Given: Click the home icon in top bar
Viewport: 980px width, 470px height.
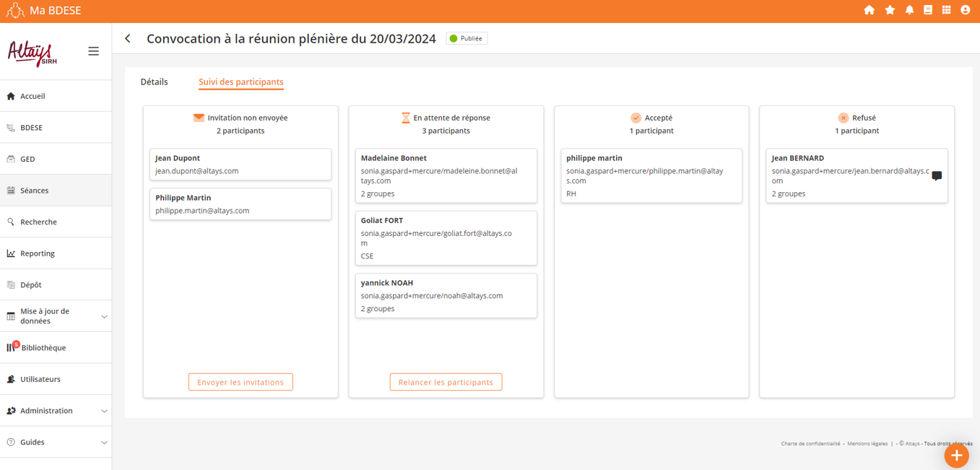Looking at the screenshot, I should click(869, 10).
